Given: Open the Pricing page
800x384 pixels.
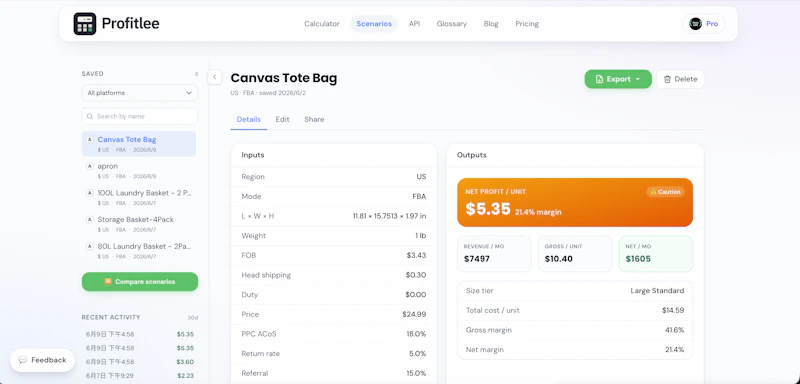Looking at the screenshot, I should (527, 23).
